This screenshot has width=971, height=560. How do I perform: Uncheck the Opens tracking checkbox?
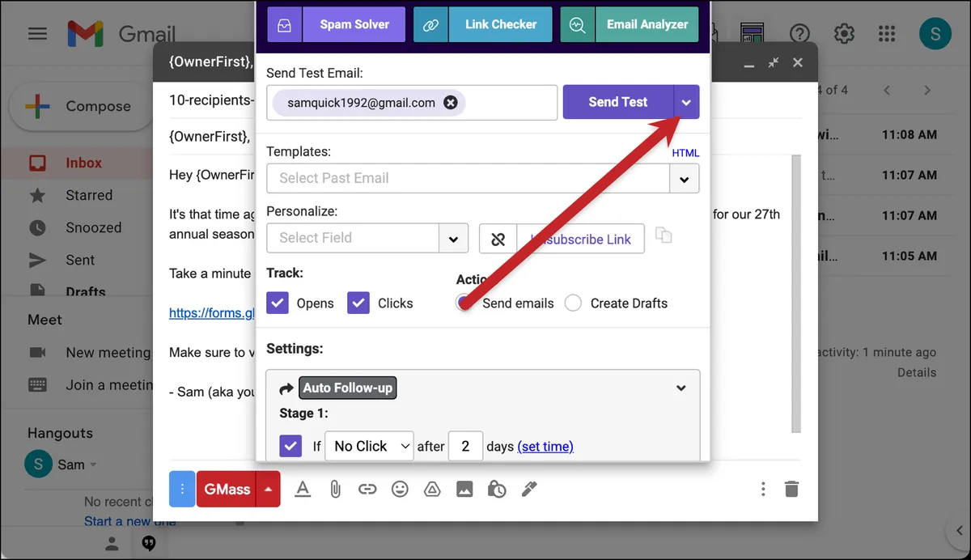click(278, 303)
